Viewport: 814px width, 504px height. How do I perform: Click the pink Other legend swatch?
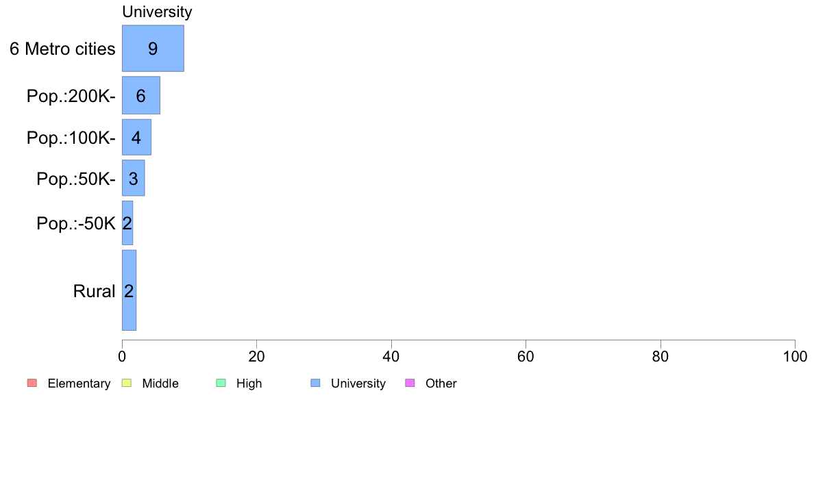point(410,383)
